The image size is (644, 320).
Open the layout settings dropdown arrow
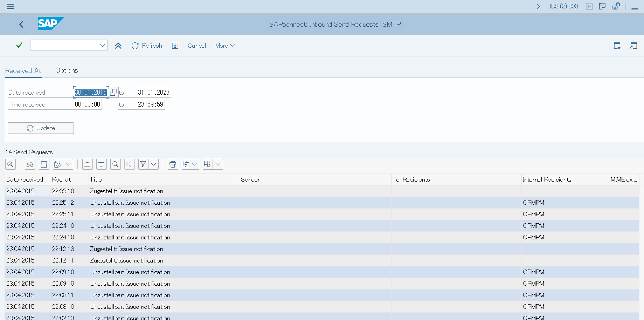coord(218,164)
